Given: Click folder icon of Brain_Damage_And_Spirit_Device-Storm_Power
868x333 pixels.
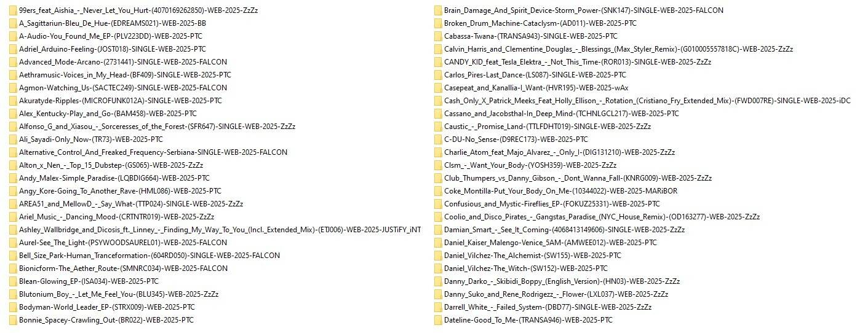Looking at the screenshot, I should [x=438, y=10].
